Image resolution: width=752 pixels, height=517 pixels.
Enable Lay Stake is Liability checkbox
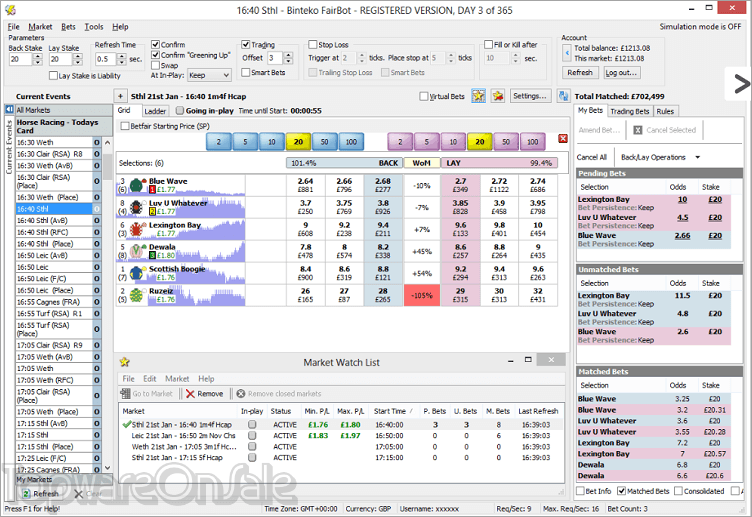click(53, 76)
